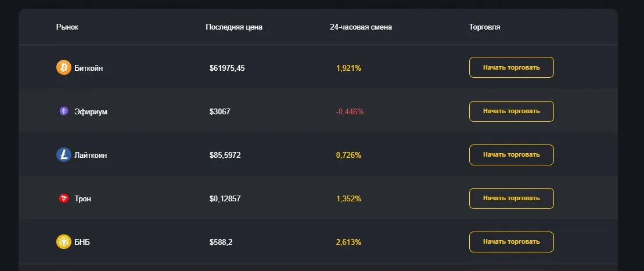Click Начать торговать in the Эфириум row
The image size is (644, 271).
pos(512,111)
